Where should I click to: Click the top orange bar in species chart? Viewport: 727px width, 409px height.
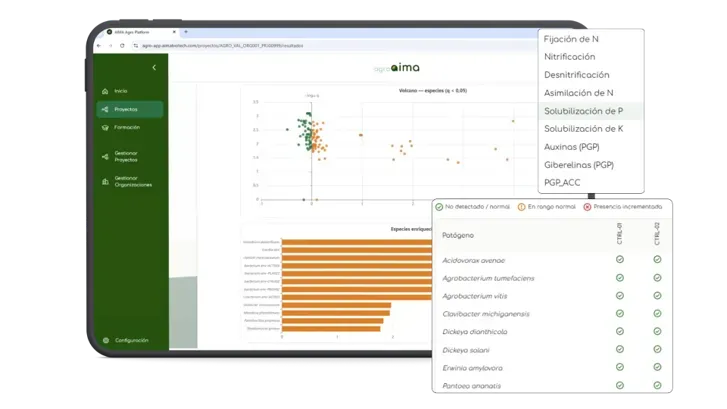357,242
